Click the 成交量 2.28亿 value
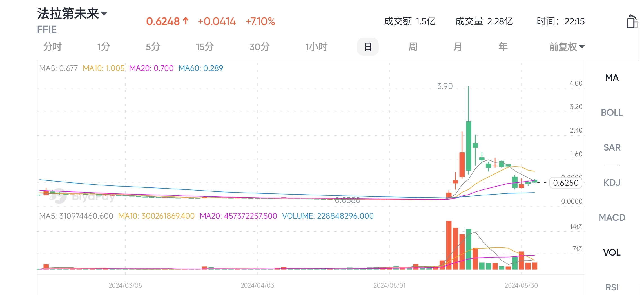This screenshot has width=644, height=304. tap(484, 21)
